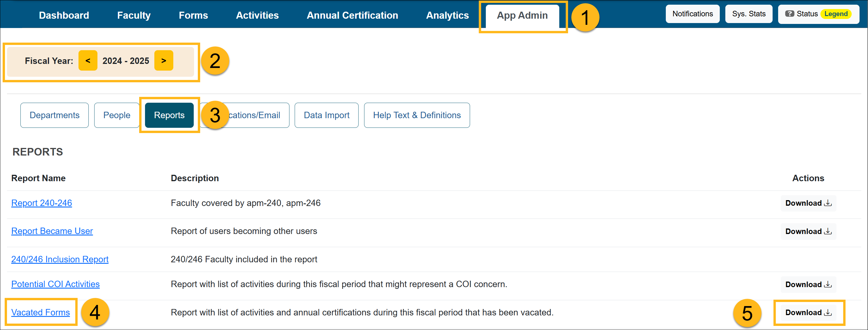Open the Report Became User link
The image size is (868, 330).
(52, 231)
